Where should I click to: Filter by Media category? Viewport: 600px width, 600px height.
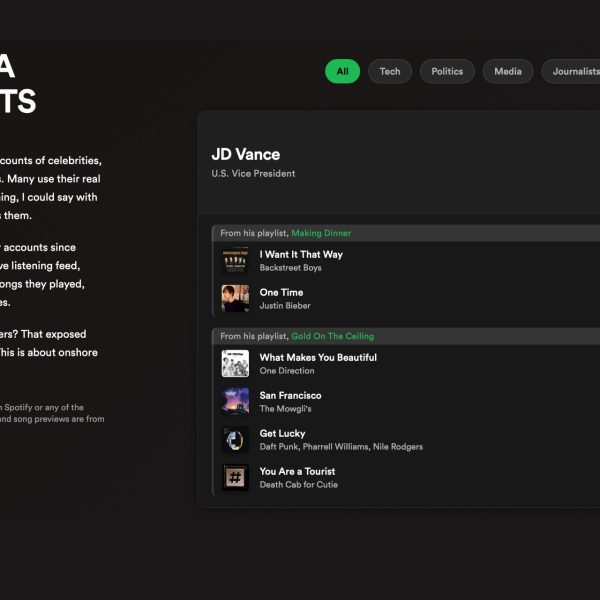pyautogui.click(x=507, y=71)
